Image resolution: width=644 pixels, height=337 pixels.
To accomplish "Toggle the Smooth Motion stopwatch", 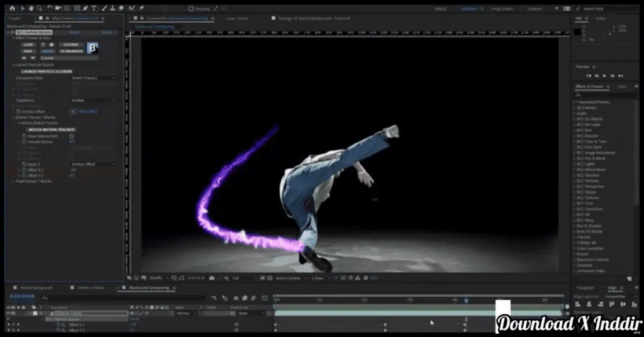I will pyautogui.click(x=24, y=141).
